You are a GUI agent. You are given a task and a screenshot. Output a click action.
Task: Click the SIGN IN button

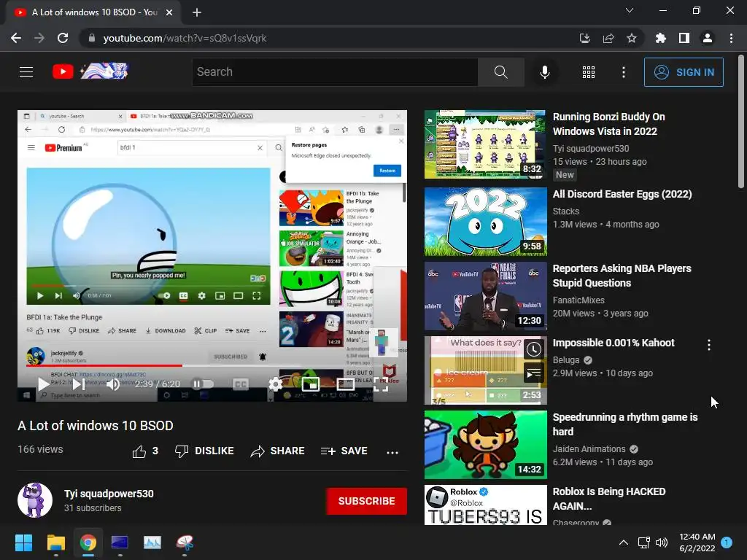684,72
